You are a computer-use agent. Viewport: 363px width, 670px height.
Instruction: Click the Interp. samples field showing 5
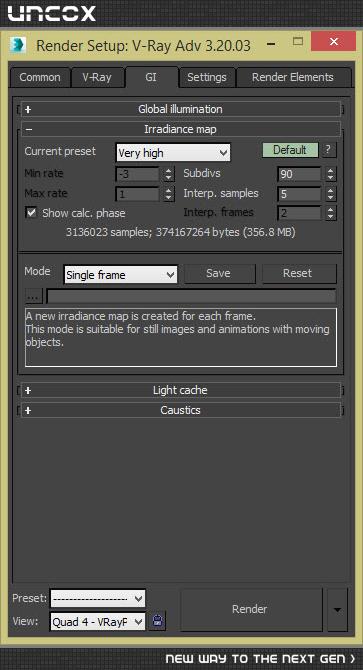click(x=299, y=194)
